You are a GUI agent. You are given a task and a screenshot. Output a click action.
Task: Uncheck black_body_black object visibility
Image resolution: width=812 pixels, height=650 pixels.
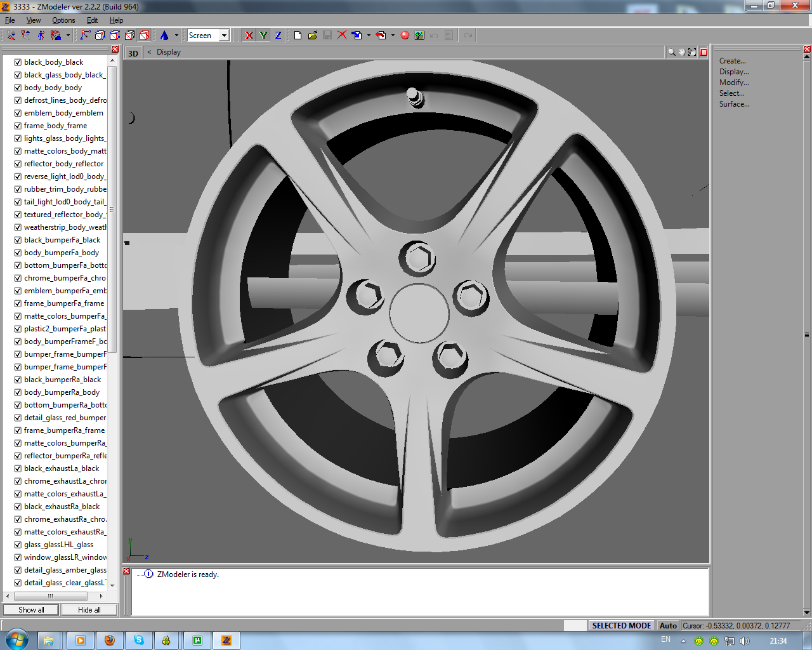(18, 62)
